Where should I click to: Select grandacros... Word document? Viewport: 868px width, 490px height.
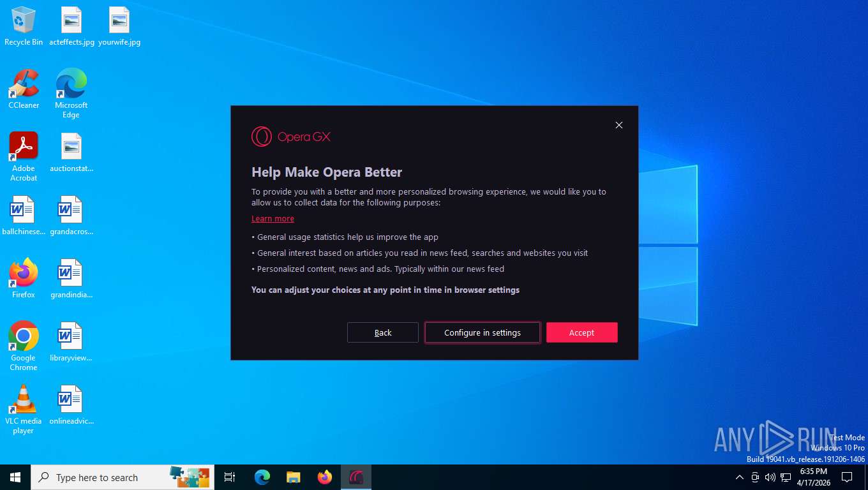point(71,216)
